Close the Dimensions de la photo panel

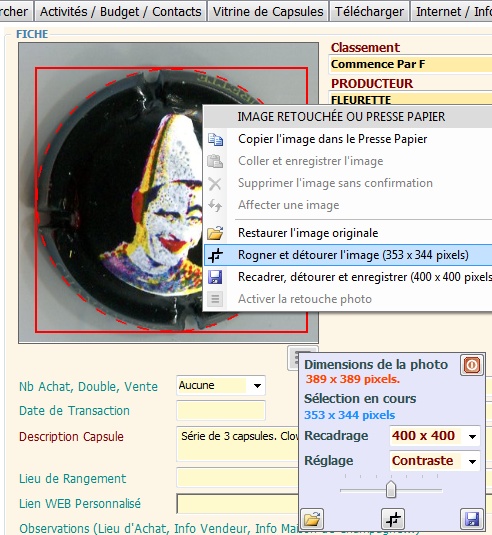click(x=472, y=365)
